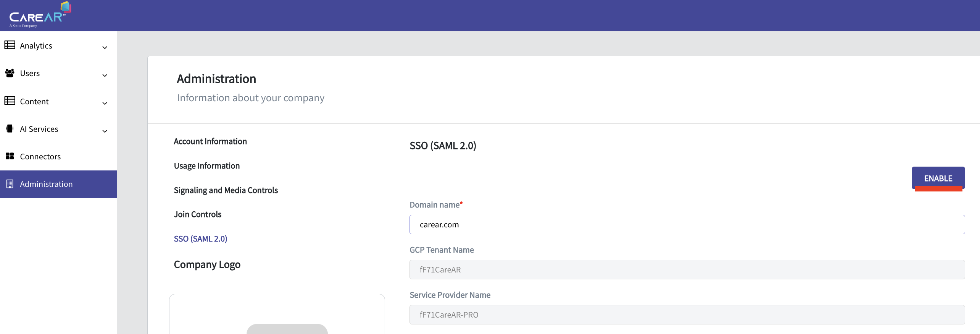
Task: Expand the AI Services chevron
Action: coord(105,131)
